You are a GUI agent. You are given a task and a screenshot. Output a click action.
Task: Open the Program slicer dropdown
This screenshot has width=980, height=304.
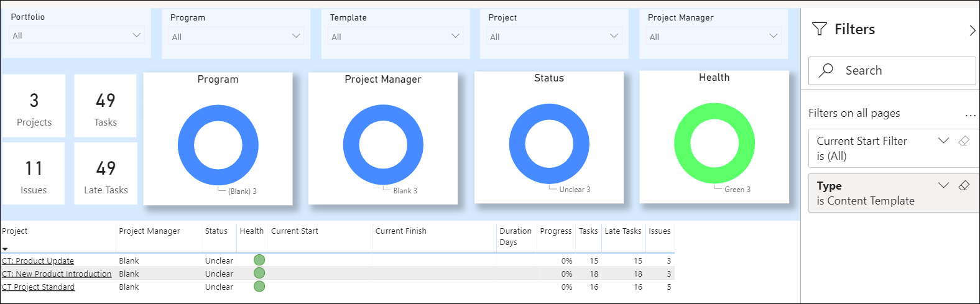296,36
